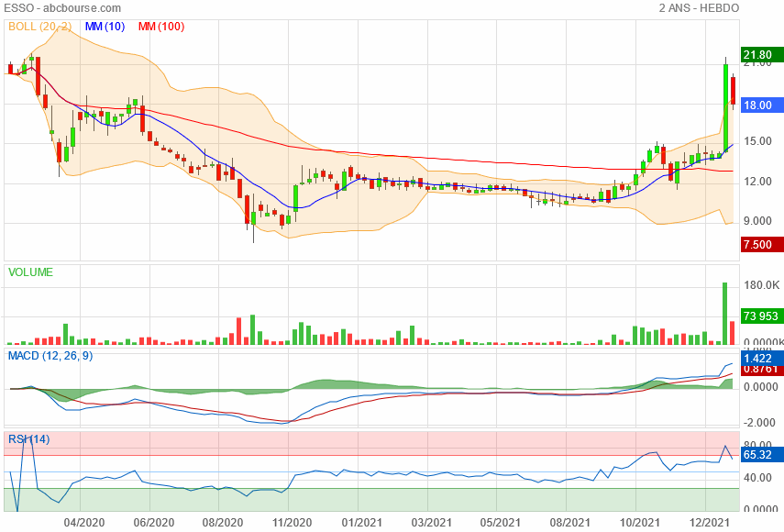Click the 05/2021 date axis label
This screenshot has height=532, width=784.
500,523
